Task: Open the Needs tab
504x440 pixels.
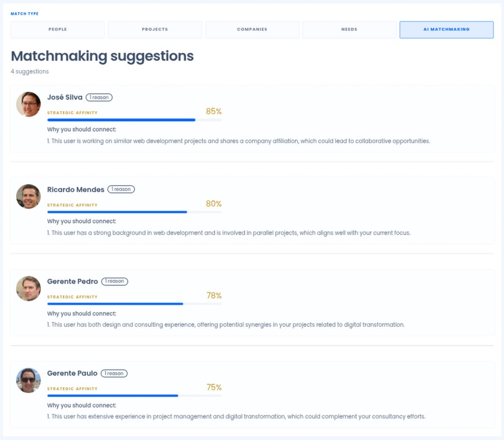Action: click(349, 29)
